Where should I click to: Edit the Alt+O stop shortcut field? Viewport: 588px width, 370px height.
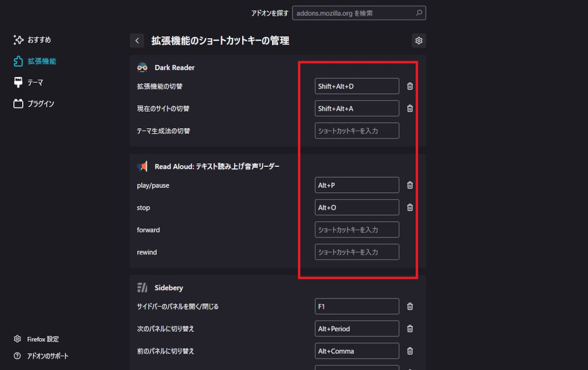pyautogui.click(x=357, y=208)
